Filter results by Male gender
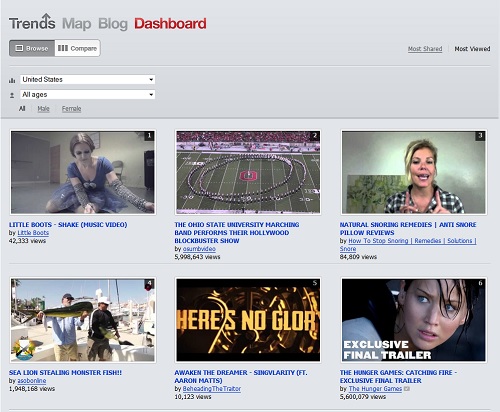The width and height of the screenshot is (500, 412). (43, 109)
